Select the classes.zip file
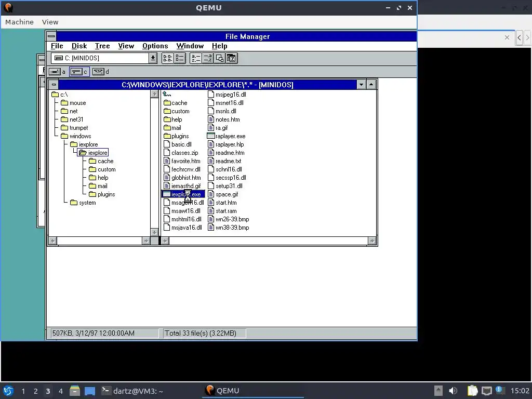The width and height of the screenshot is (532, 399). click(x=181, y=153)
